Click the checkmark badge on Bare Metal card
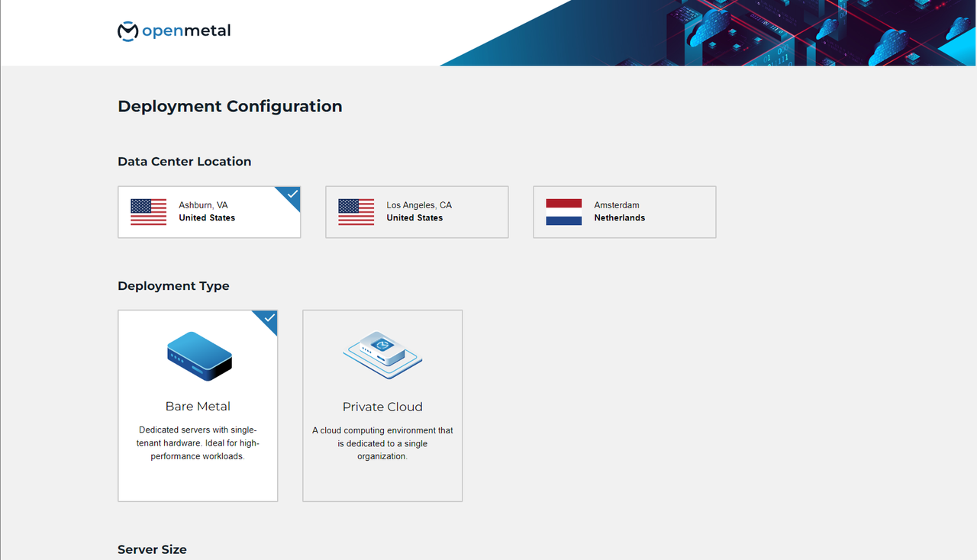977x560 pixels. (x=268, y=319)
